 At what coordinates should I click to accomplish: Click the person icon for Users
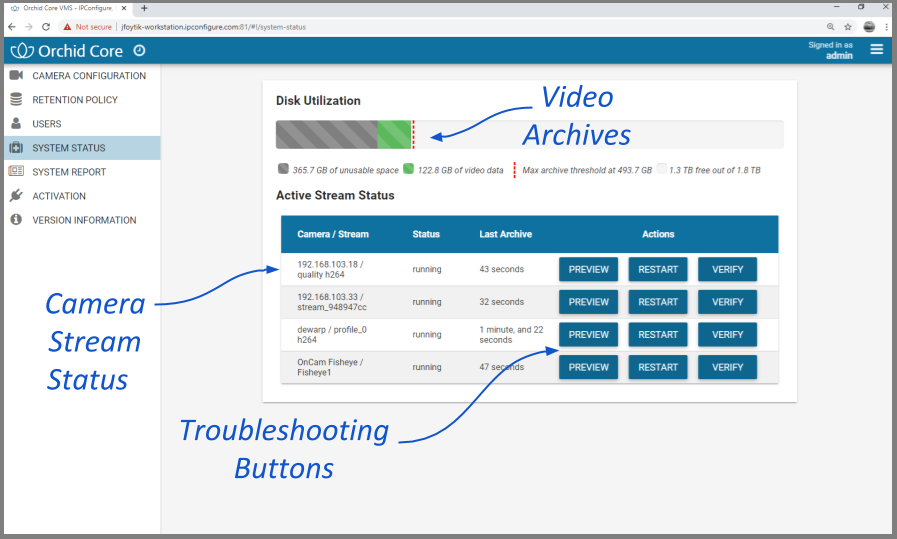tap(16, 123)
